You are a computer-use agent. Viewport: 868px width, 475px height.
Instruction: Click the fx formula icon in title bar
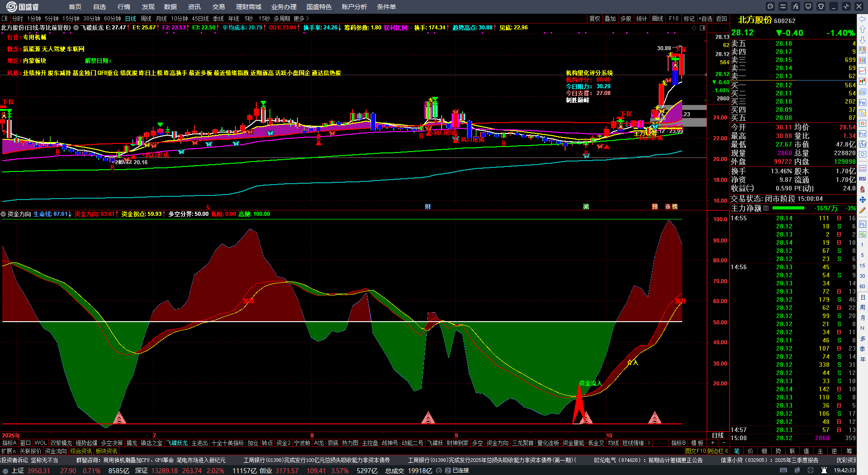tap(796, 6)
